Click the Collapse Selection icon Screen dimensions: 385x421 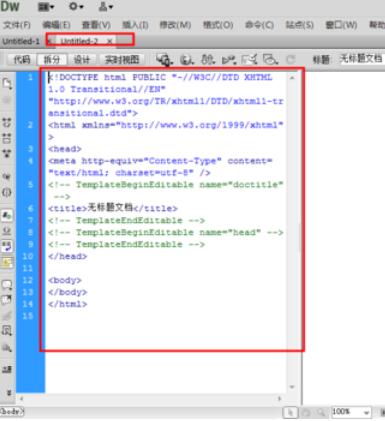(x=7, y=138)
